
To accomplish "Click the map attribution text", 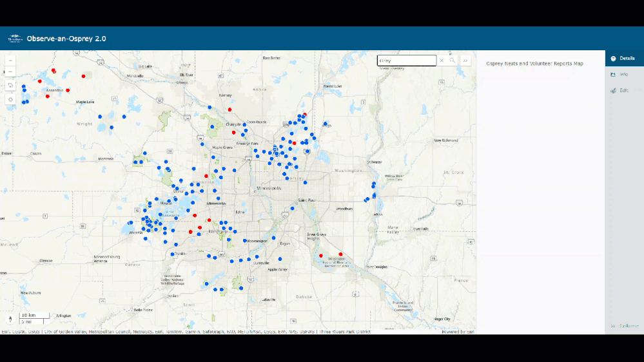I will tap(186, 332).
